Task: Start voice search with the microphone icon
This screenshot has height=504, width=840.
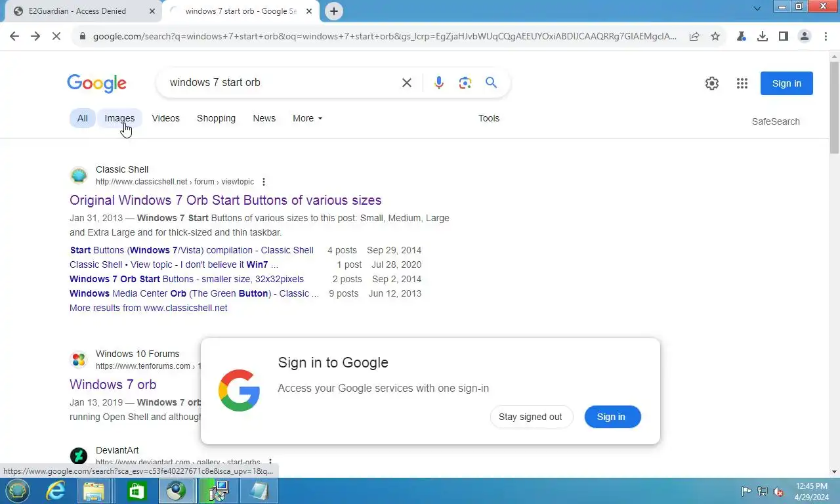Action: pos(439,83)
